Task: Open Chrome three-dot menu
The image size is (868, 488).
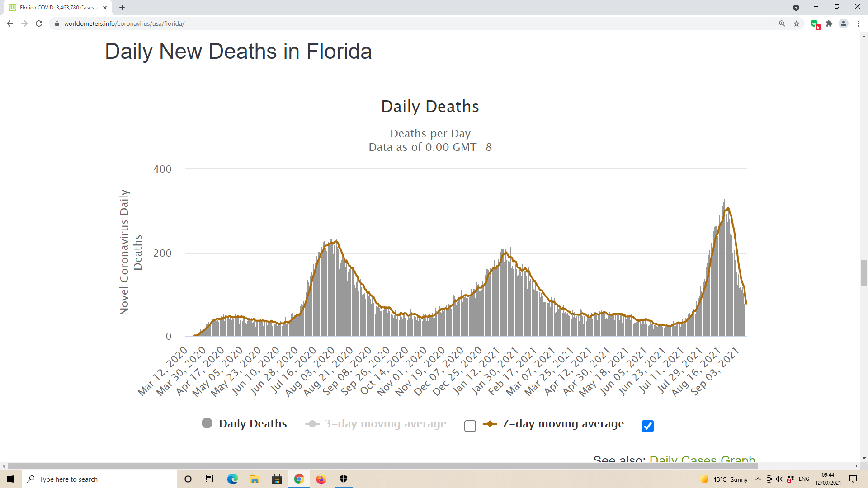Action: (858, 23)
